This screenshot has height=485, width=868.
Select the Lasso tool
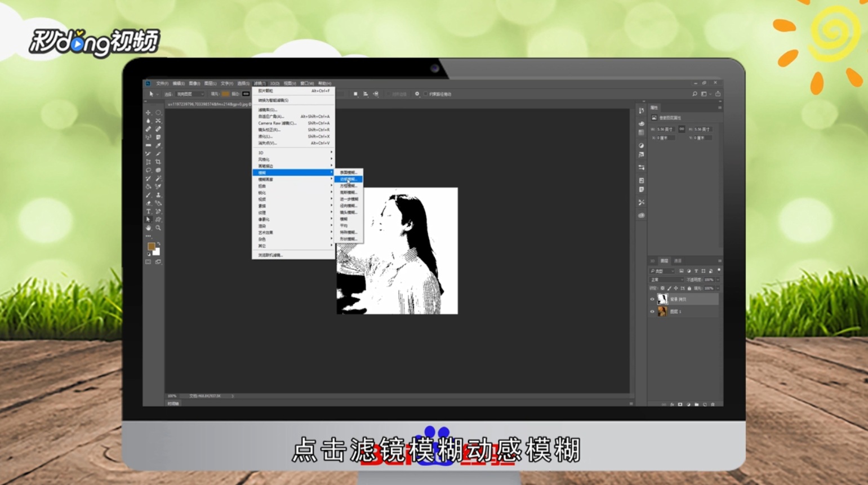click(148, 170)
